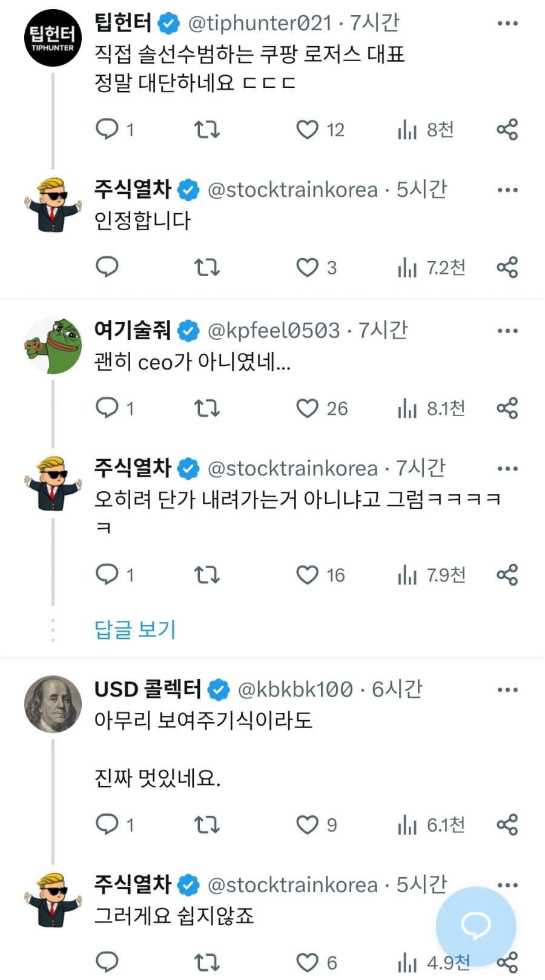The width and height of the screenshot is (545, 980).
Task: Tap 팁헌터's verified blue checkmark
Action: pyautogui.click(x=168, y=22)
